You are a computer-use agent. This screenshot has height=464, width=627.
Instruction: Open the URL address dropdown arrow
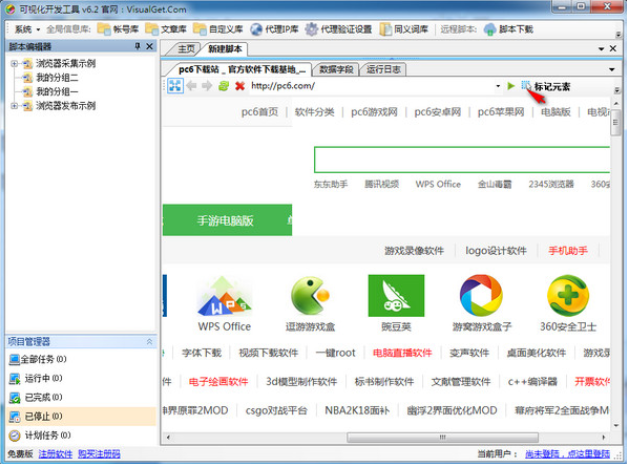click(x=498, y=86)
